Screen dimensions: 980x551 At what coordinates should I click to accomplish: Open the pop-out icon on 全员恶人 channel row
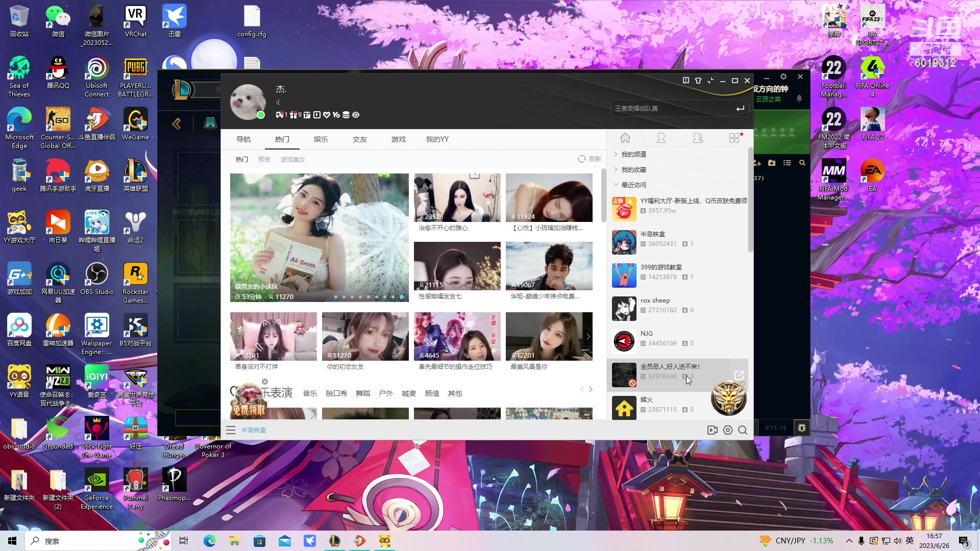[x=739, y=375]
